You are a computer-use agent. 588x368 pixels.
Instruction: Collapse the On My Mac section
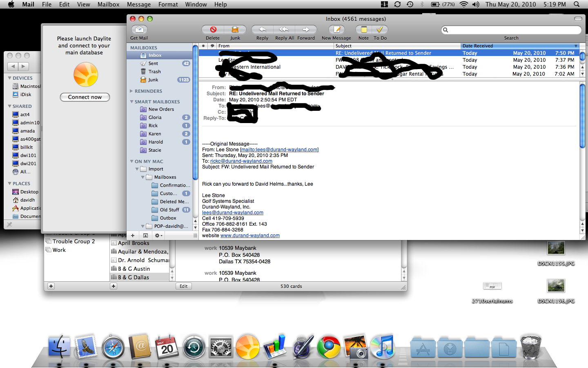tap(131, 162)
